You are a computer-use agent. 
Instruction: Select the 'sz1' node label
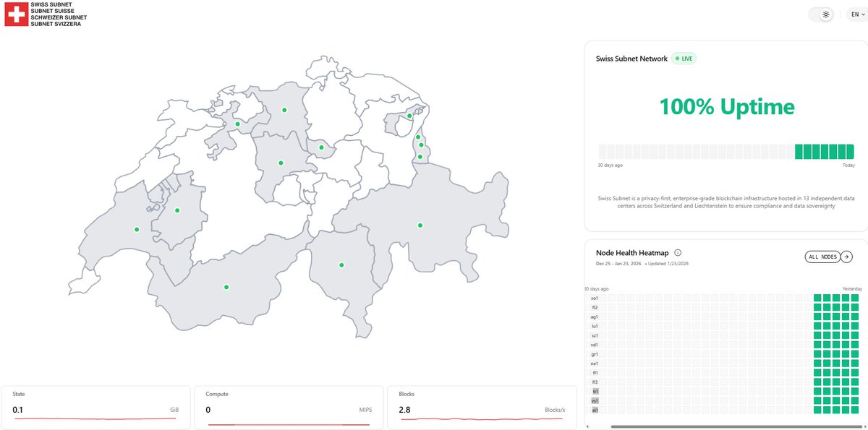pos(595,335)
